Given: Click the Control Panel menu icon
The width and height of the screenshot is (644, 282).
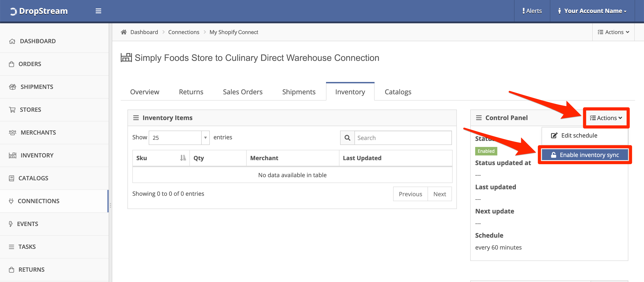Looking at the screenshot, I should [479, 118].
